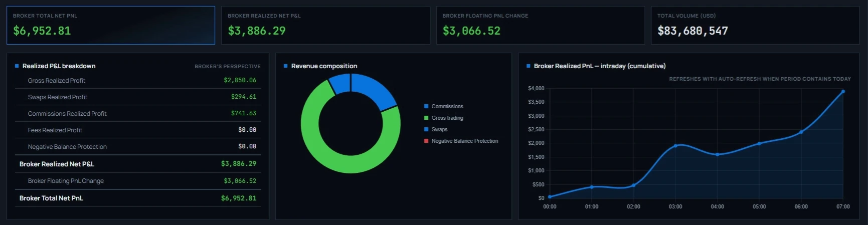Click the 05:00 data point on chart
Screen dimensions: 868x225
click(x=759, y=143)
